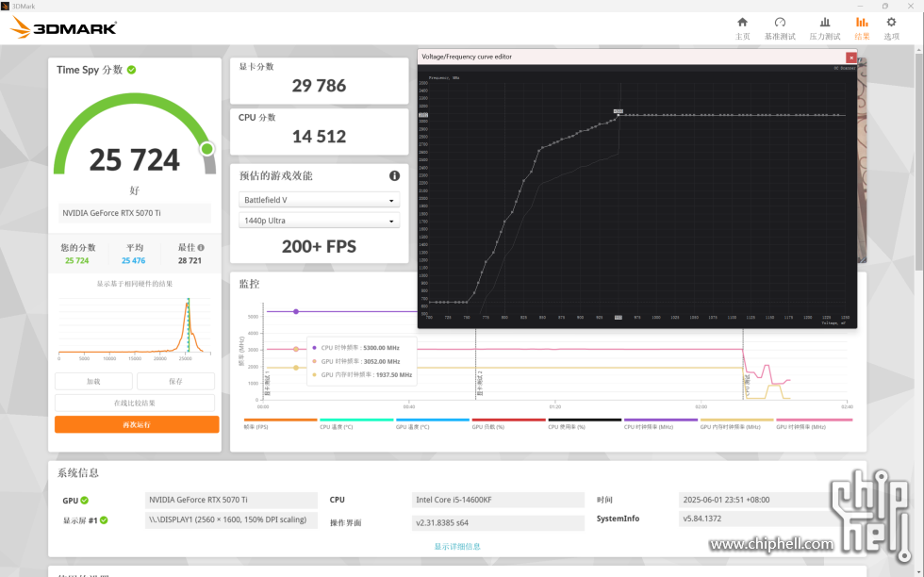This screenshot has width=924, height=577.
Task: Click the score distribution histogram chart
Action: 134,326
